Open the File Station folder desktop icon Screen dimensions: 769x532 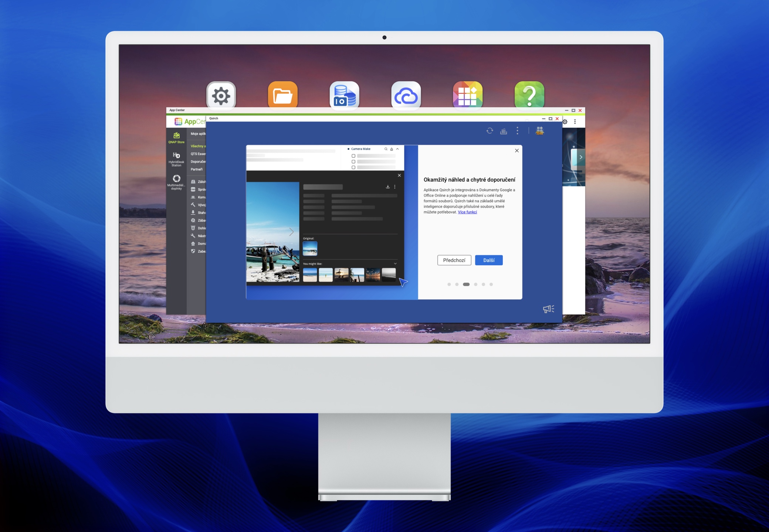pyautogui.click(x=283, y=96)
